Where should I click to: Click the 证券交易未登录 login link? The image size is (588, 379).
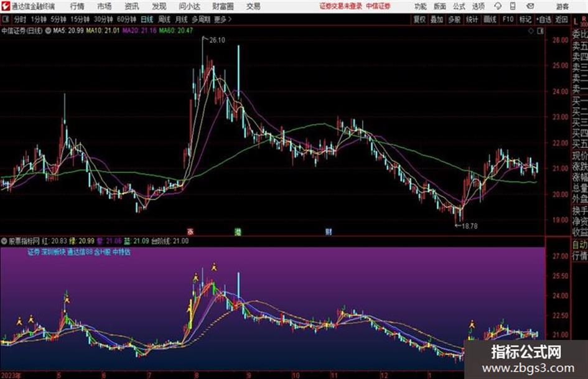coord(341,6)
